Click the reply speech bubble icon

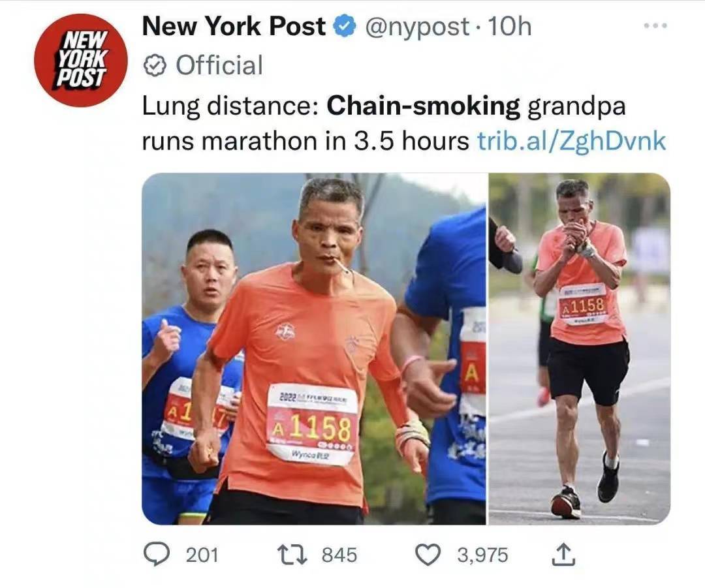(x=155, y=554)
